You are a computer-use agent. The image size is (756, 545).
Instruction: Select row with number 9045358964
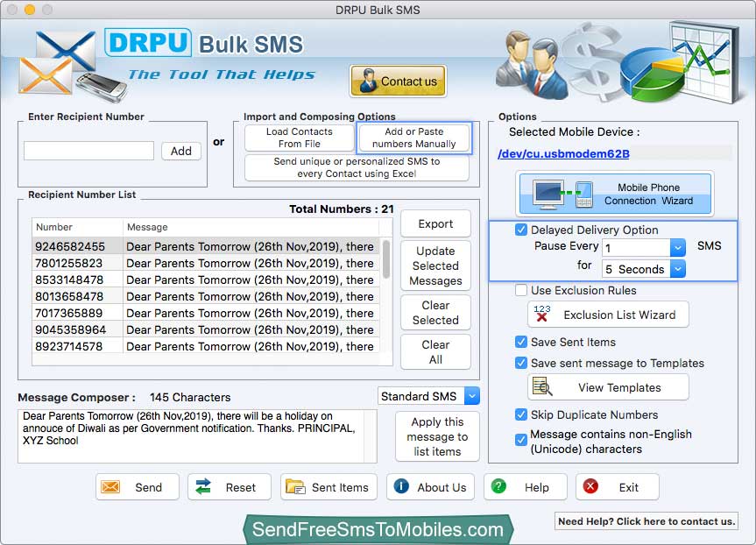coord(207,329)
